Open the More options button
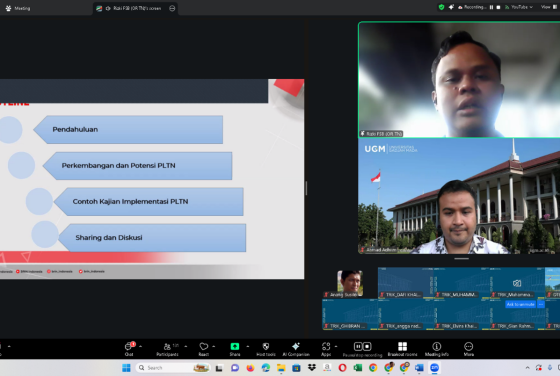Image resolution: width=560 pixels, height=376 pixels. [469, 349]
